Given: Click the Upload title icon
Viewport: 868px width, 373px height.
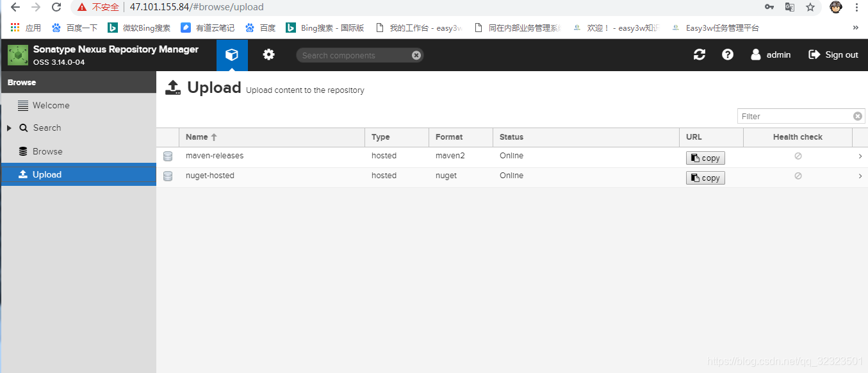Looking at the screenshot, I should [x=173, y=88].
